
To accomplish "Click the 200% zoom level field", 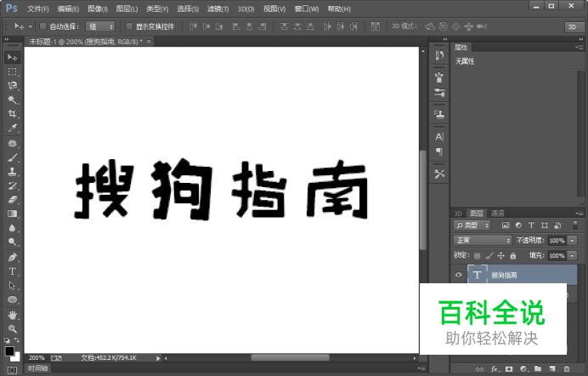I will tap(37, 358).
